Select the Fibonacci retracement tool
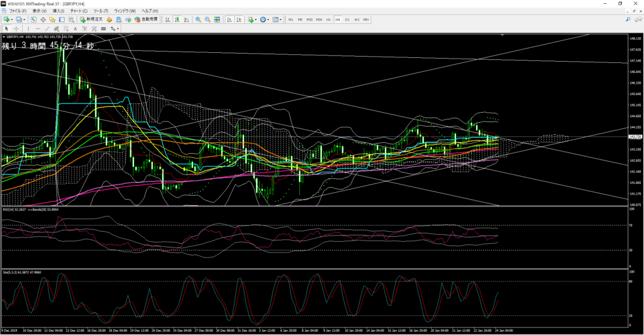Viewport: 644px width, 335px height. pos(65,29)
